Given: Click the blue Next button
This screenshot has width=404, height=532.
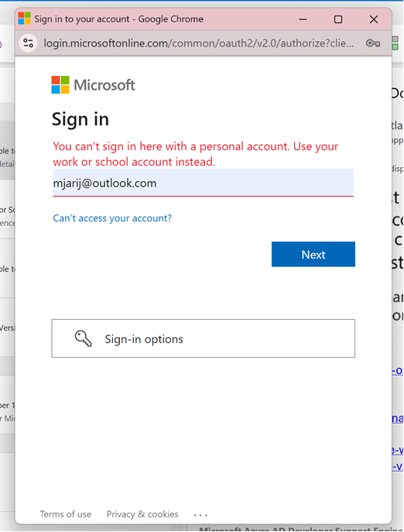Looking at the screenshot, I should pos(313,254).
